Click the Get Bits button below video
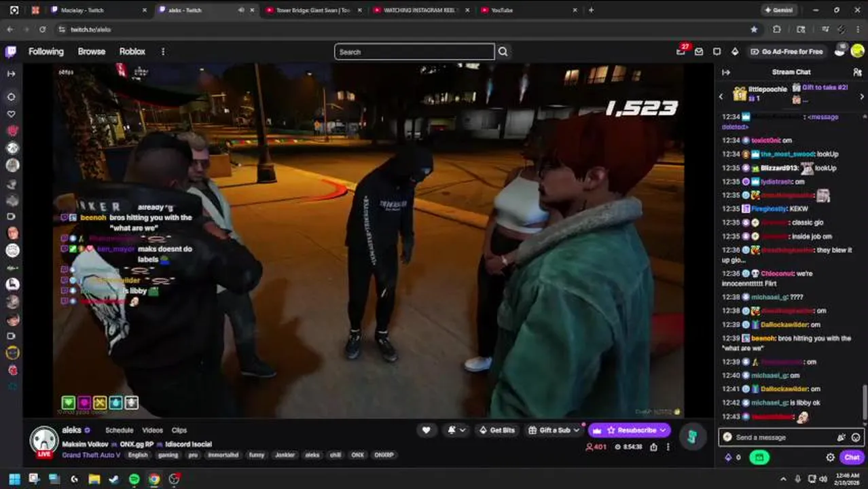 point(496,430)
